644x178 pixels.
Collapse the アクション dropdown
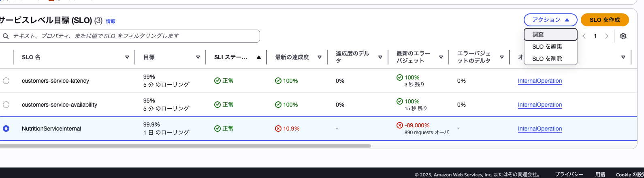pos(550,20)
